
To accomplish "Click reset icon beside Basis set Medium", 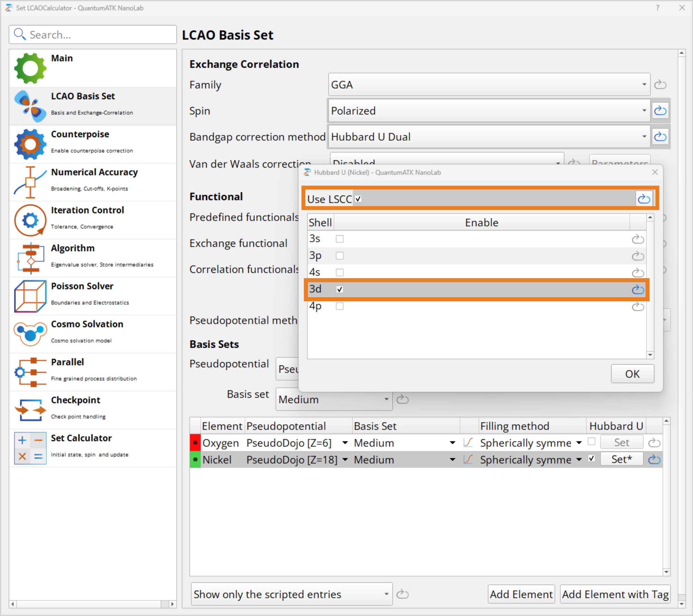I will coord(402,399).
